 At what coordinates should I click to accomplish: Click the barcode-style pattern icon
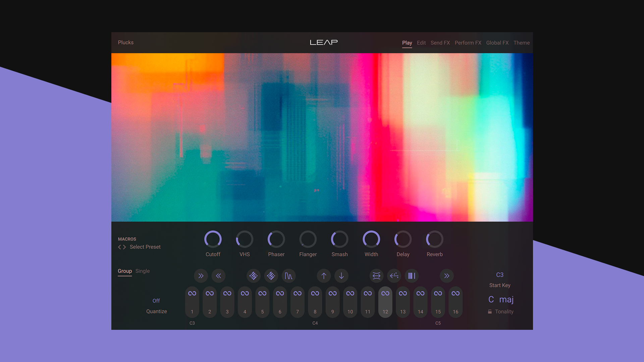point(412,276)
